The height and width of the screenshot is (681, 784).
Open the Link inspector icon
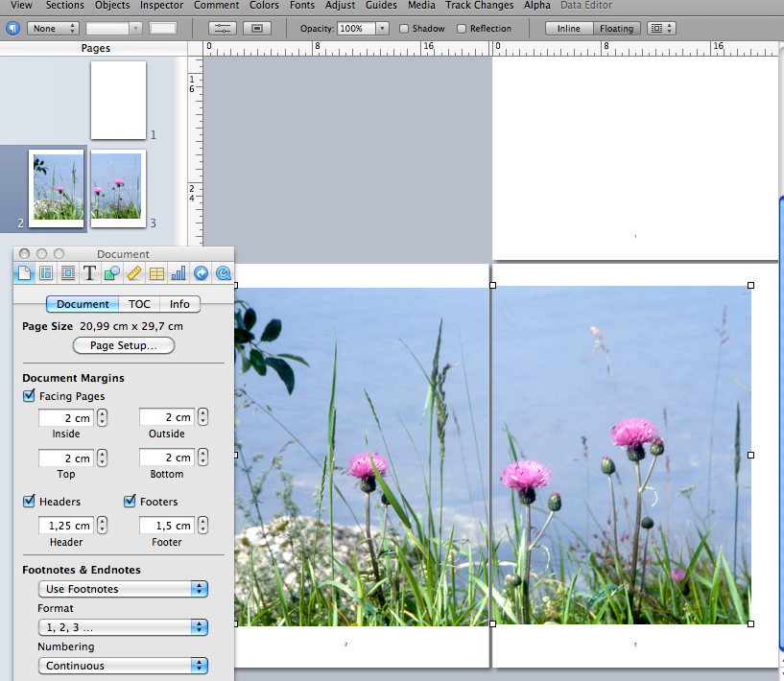pos(201,273)
